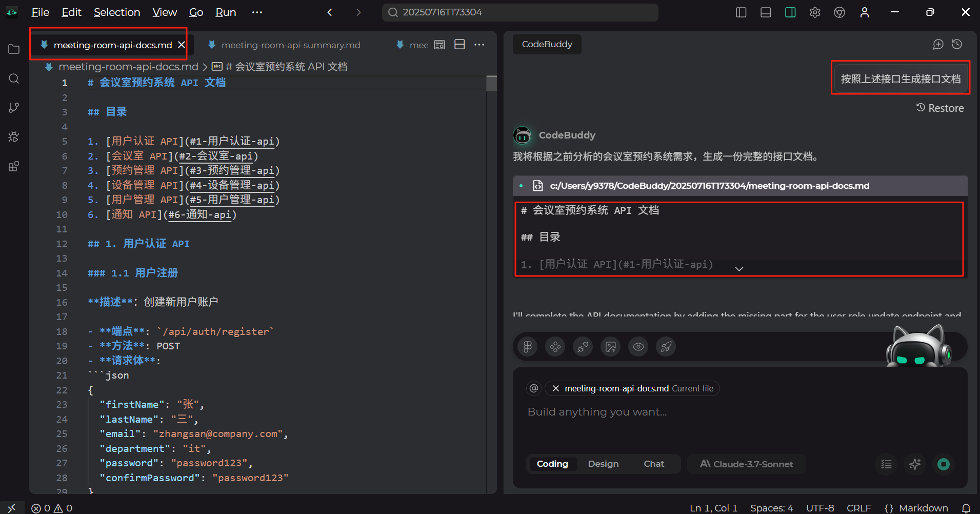980x514 pixels.
Task: Open the File menu
Action: coord(41,12)
